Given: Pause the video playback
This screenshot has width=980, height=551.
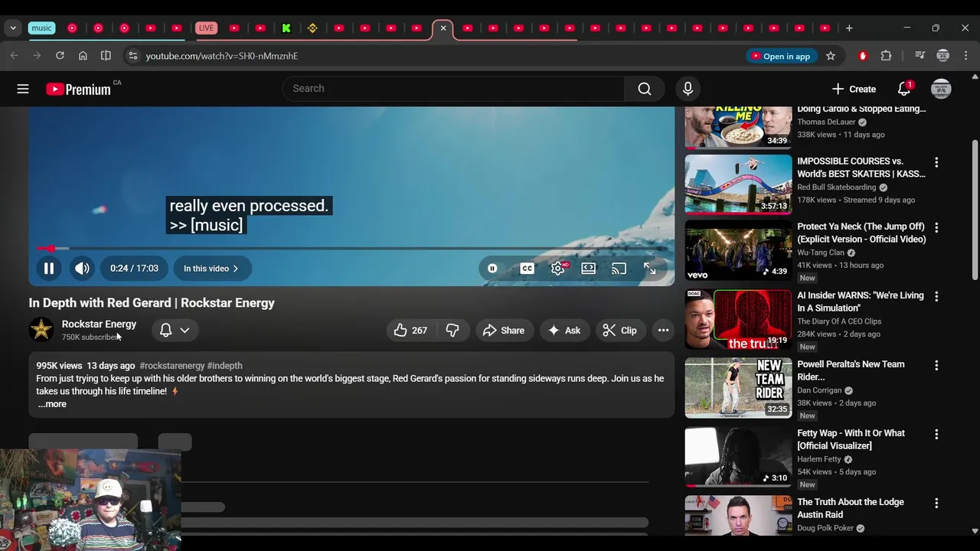Looking at the screenshot, I should pyautogui.click(x=48, y=269).
